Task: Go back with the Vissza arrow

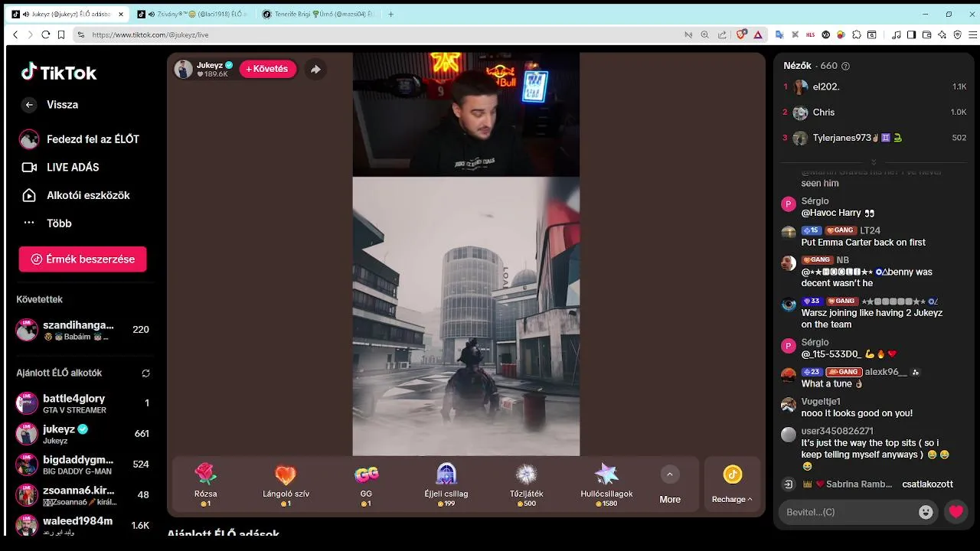Action: [29, 105]
